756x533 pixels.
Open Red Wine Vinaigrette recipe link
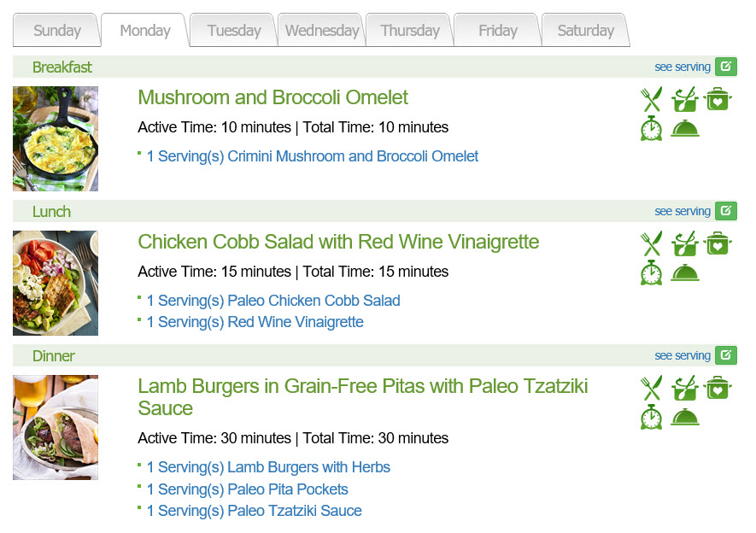255,322
